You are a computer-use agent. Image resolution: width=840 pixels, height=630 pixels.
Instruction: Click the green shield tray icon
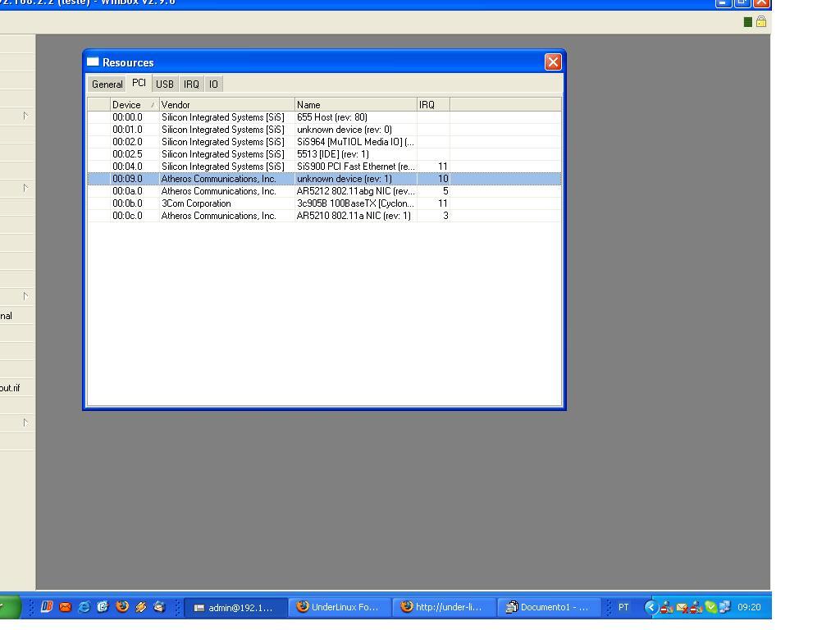[711, 607]
